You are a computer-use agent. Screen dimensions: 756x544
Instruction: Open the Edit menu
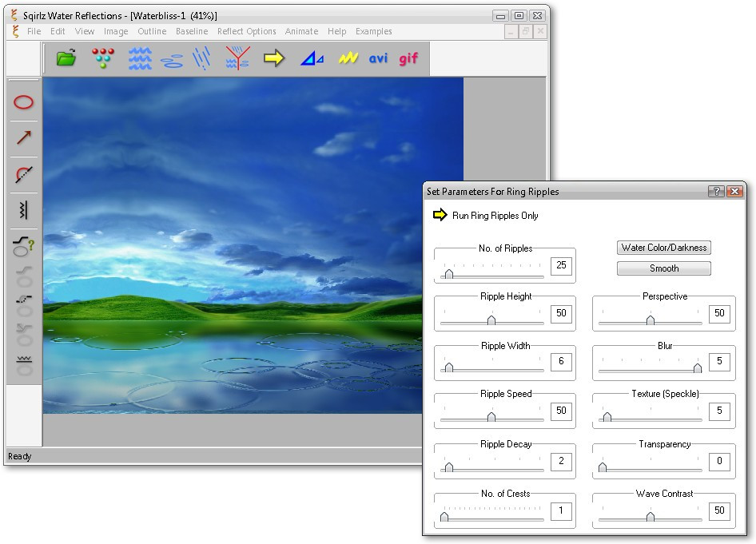pyautogui.click(x=58, y=31)
